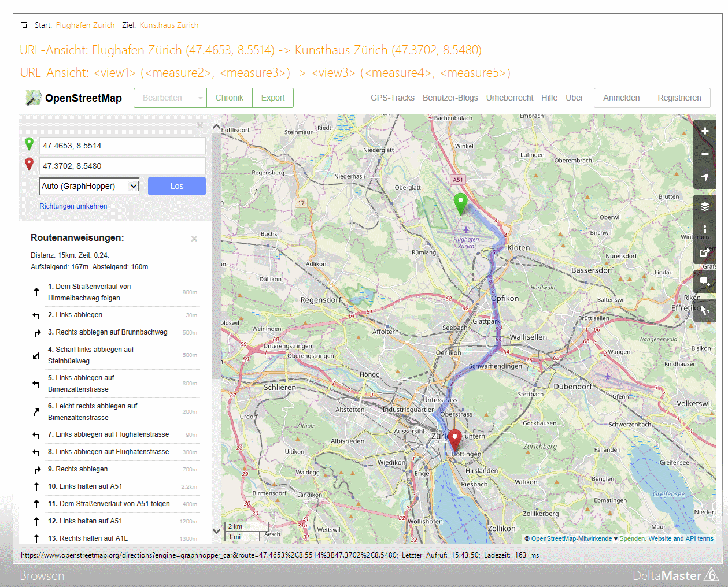Viewport: 728px width, 587px height.
Task: Open the OpenStreetMap-Mitwirkende link
Action: pos(571,538)
